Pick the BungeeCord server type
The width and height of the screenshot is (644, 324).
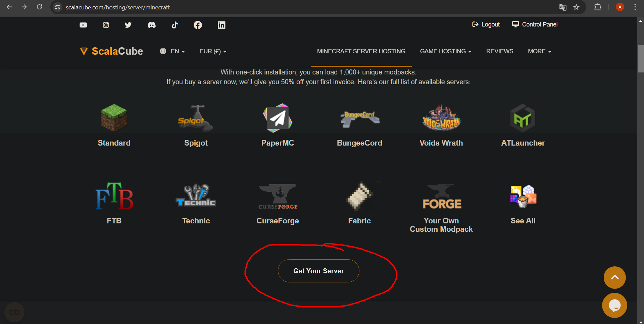tap(359, 126)
